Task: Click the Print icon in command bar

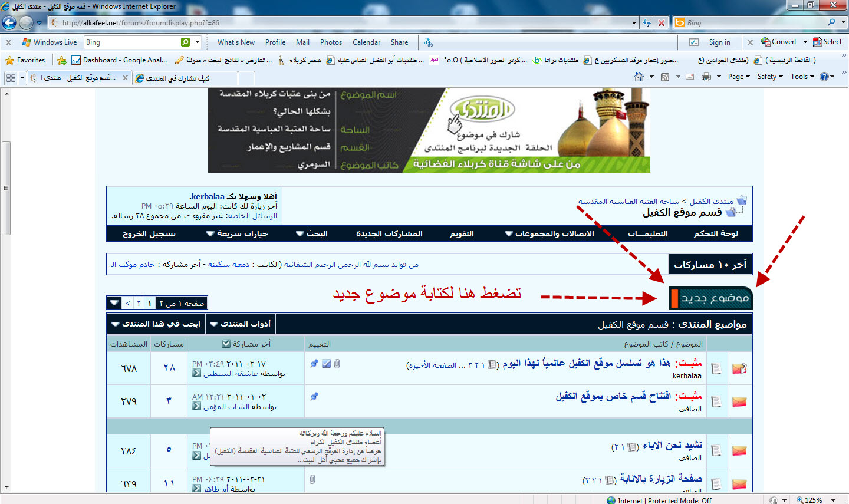Action: (x=706, y=77)
